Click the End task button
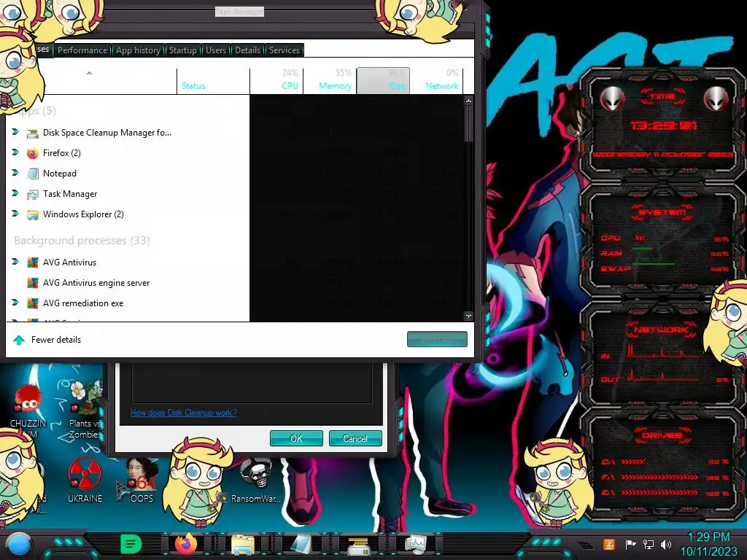The image size is (747, 560). pyautogui.click(x=437, y=340)
